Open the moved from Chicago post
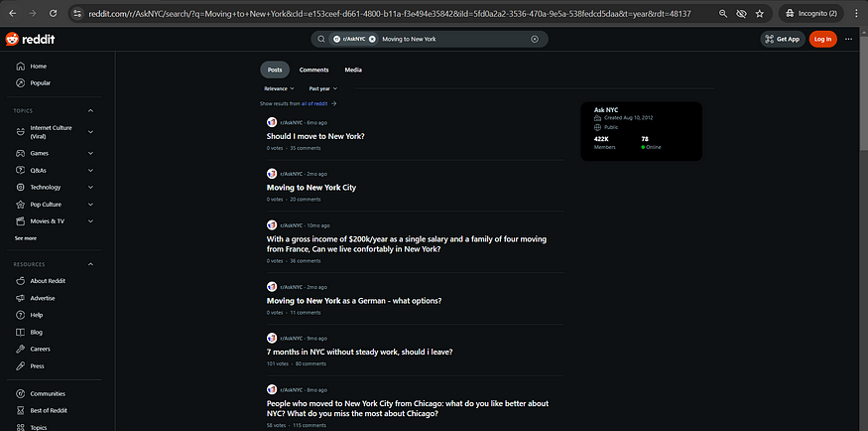This screenshot has height=431, width=868. pyautogui.click(x=408, y=409)
